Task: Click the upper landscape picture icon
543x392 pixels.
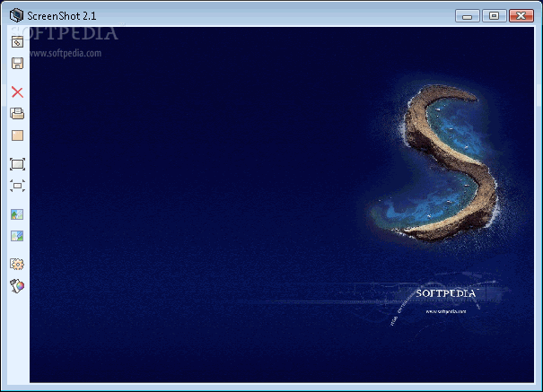Action: [x=17, y=214]
